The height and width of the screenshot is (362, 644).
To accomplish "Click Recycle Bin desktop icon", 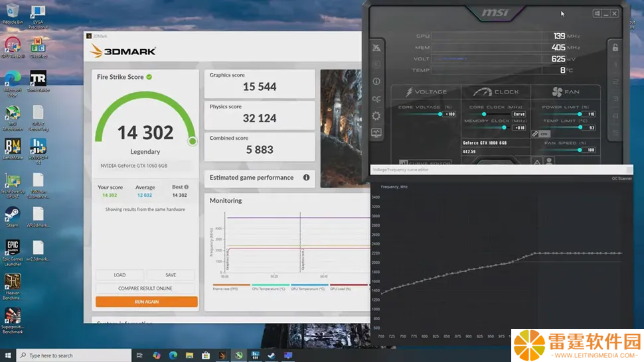I will click(x=13, y=14).
